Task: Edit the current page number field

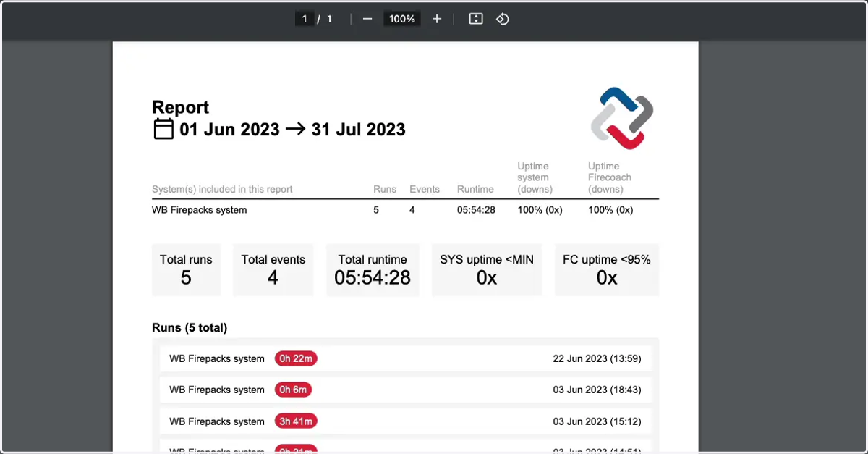Action: click(305, 19)
